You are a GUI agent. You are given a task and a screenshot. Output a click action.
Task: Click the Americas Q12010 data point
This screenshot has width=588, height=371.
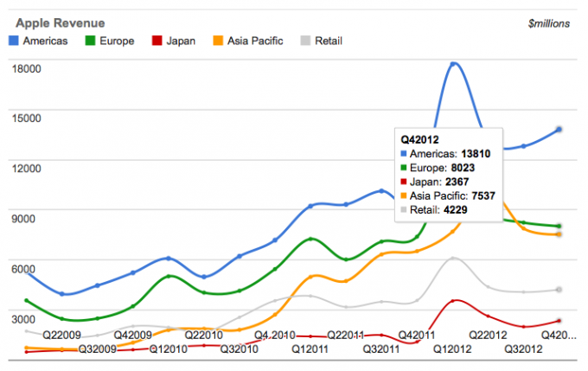coord(169,259)
